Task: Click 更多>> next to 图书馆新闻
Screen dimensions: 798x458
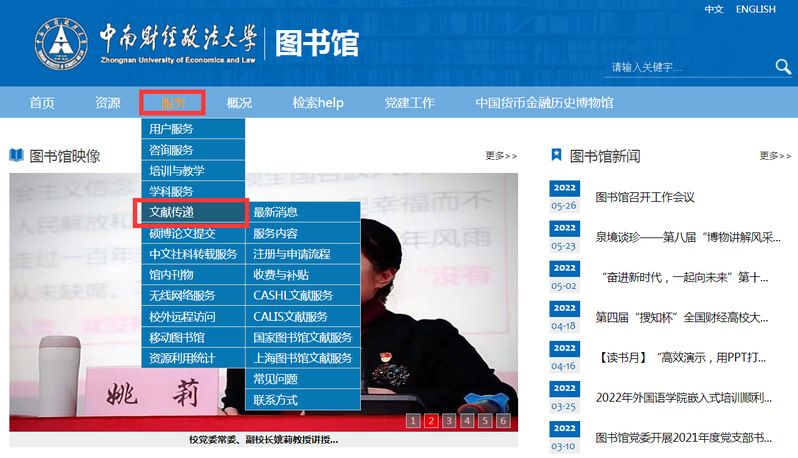Action: [x=775, y=155]
